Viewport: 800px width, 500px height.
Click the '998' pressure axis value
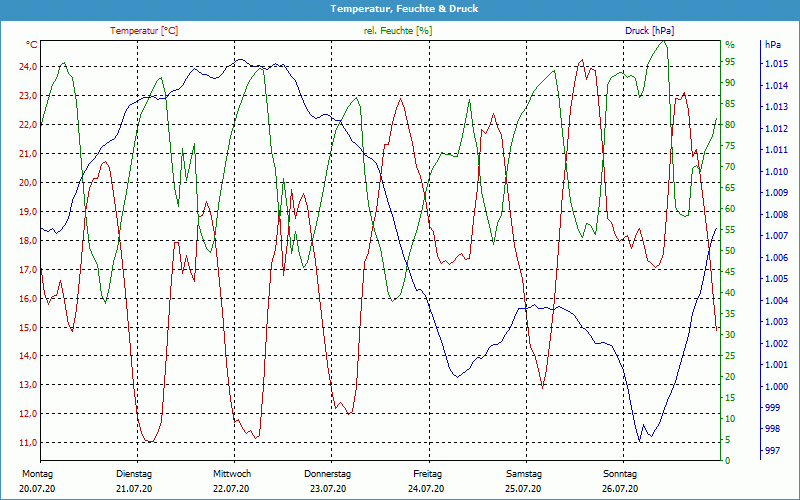(772, 429)
